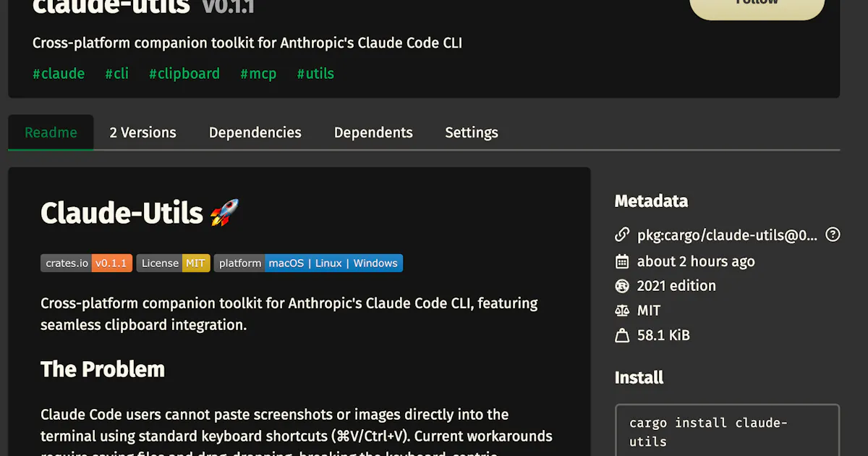Click the '2021 edition' text

676,286
